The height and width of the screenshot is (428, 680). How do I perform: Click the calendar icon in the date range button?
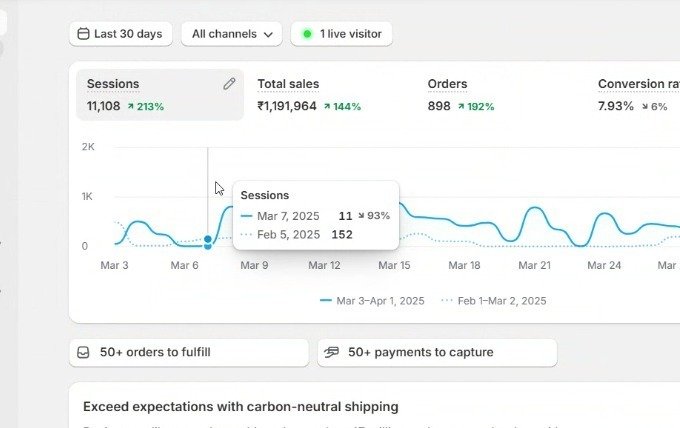[83, 34]
